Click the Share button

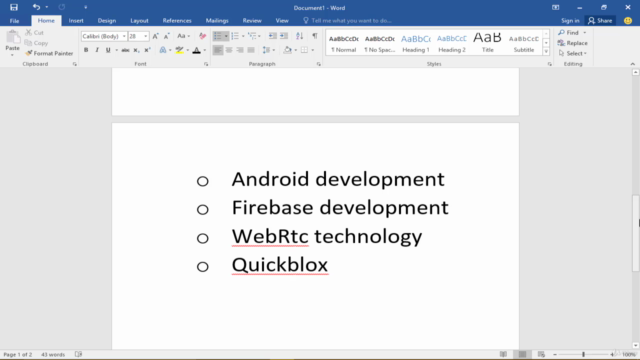600,20
